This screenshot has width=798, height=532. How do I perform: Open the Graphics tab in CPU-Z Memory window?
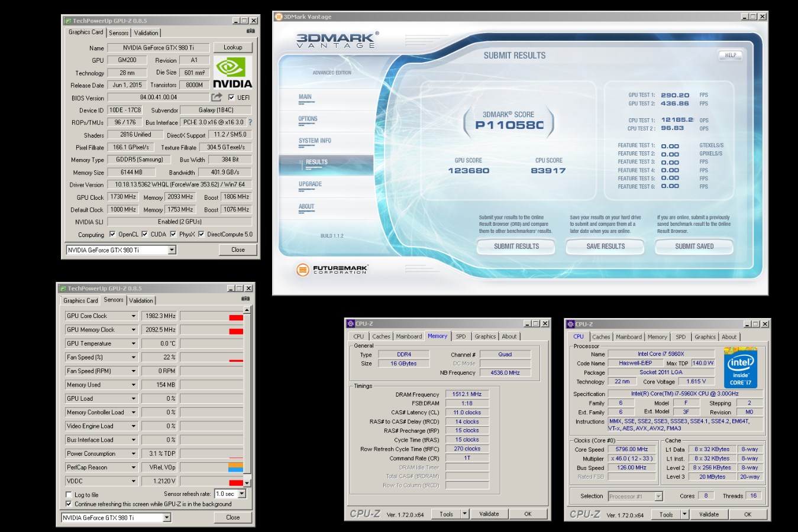point(485,336)
